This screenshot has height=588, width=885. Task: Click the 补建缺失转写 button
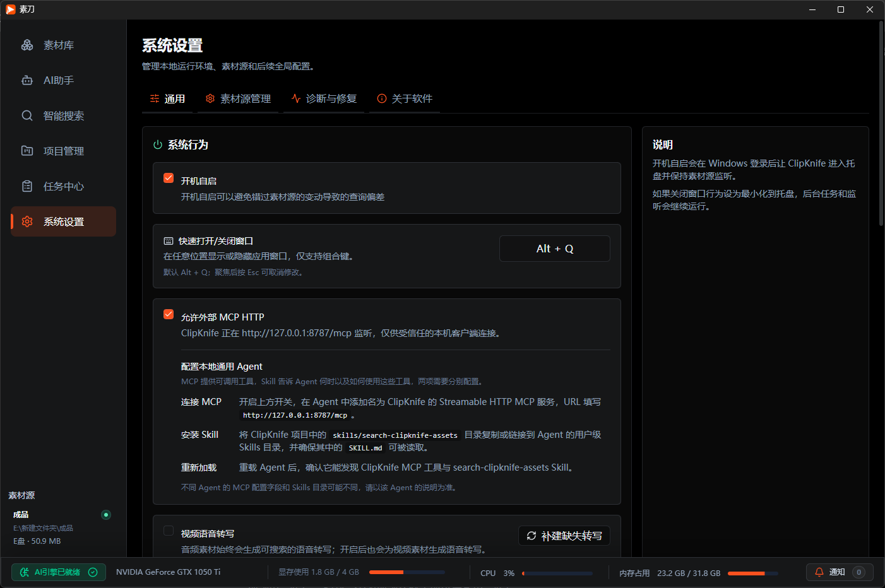(564, 536)
